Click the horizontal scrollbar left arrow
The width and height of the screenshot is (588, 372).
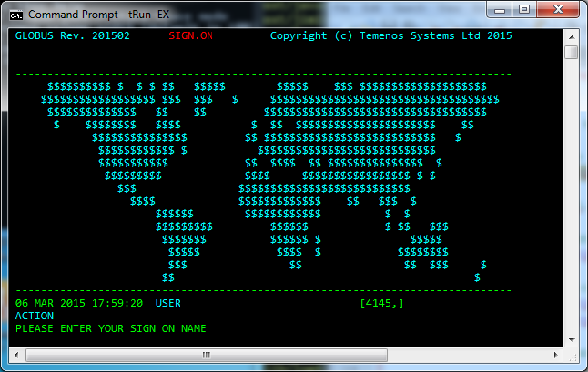click(x=15, y=354)
